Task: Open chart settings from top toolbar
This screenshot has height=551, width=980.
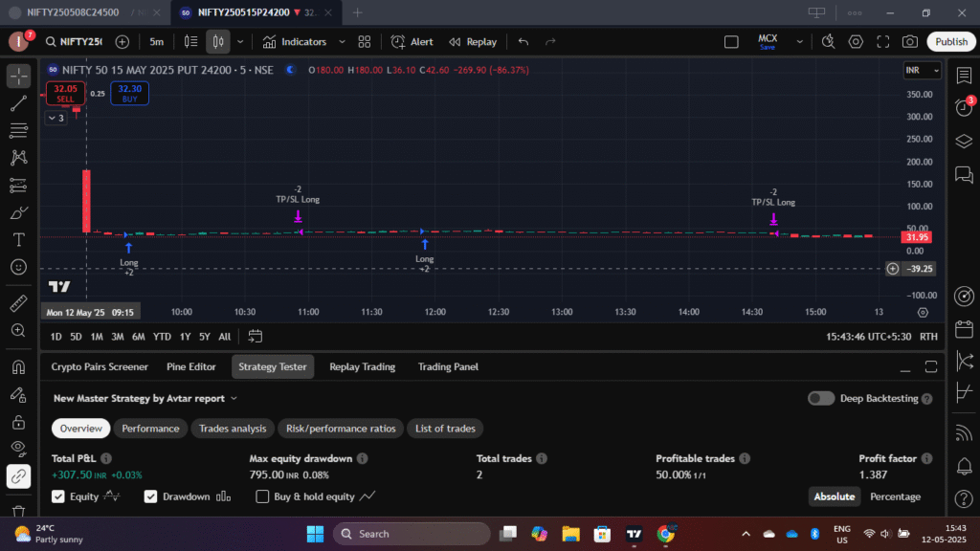Action: coord(856,42)
